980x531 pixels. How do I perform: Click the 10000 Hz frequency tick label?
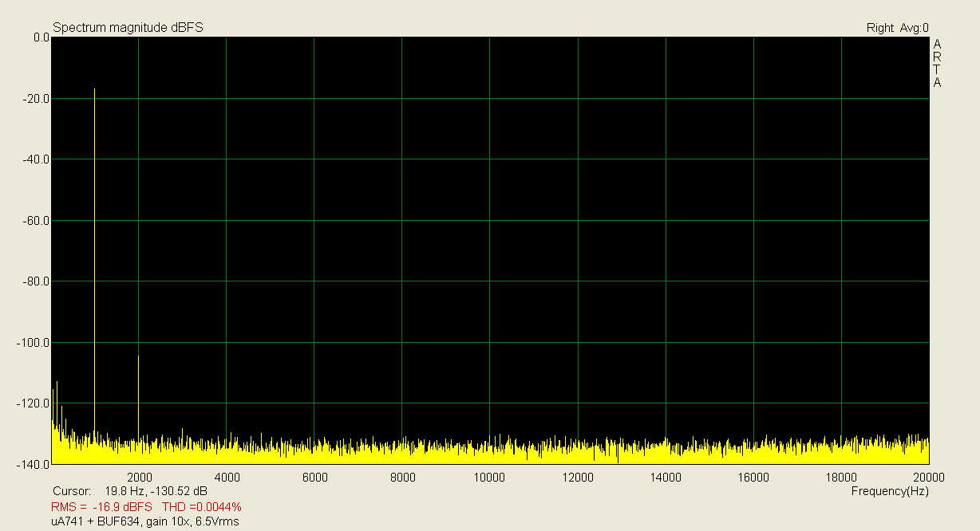(488, 478)
